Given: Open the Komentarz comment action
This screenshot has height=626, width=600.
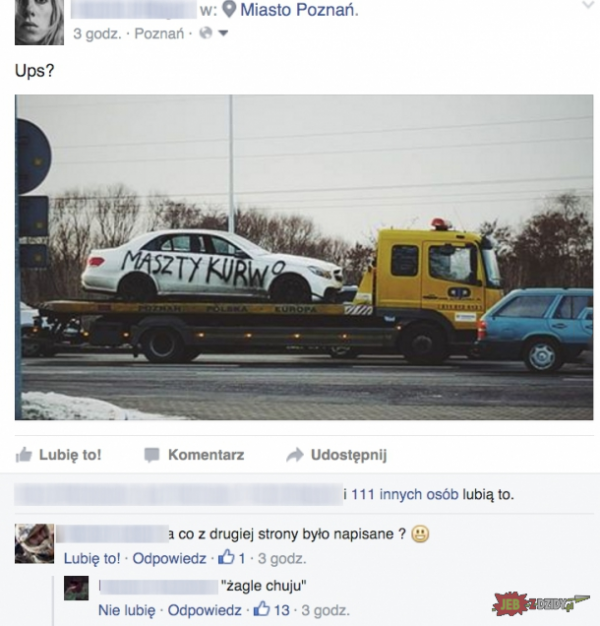Looking at the screenshot, I should pyautogui.click(x=194, y=455).
